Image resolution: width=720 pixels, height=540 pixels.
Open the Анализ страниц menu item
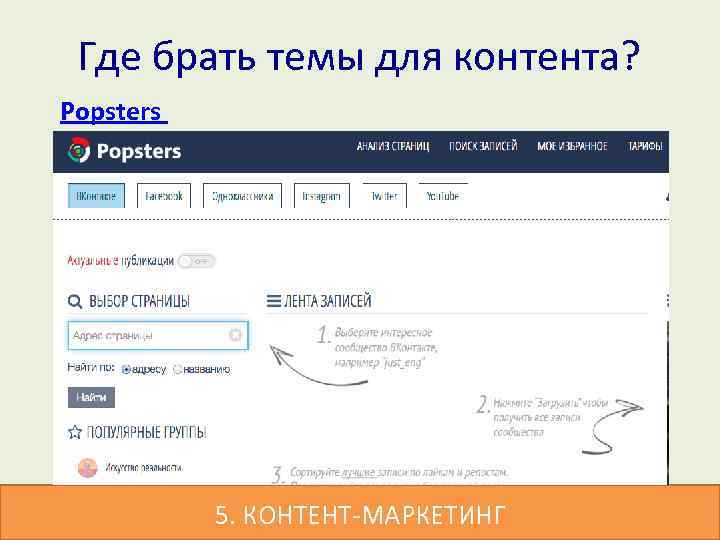click(x=393, y=146)
